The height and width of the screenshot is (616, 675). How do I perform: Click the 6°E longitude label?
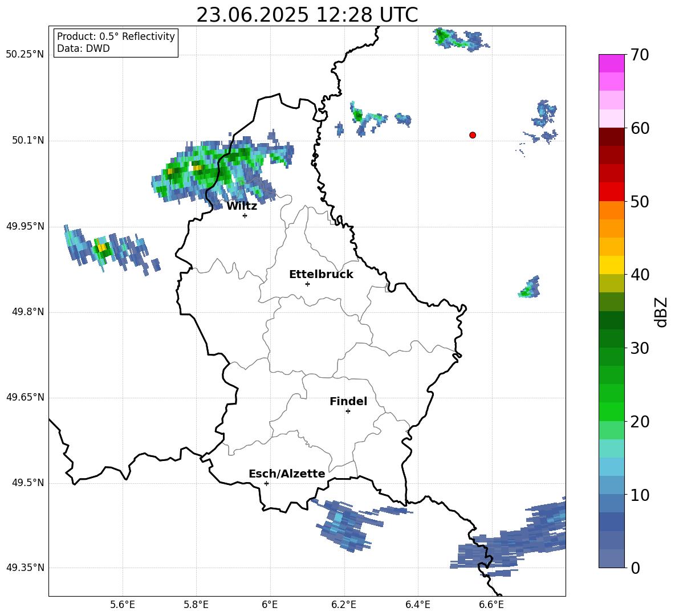(x=270, y=605)
